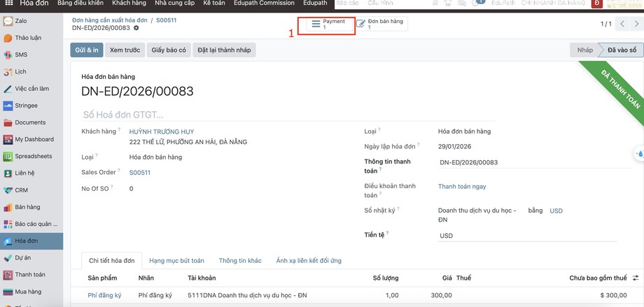Open Việc cần làm app
The height and width of the screenshot is (307, 644).
(31, 89)
